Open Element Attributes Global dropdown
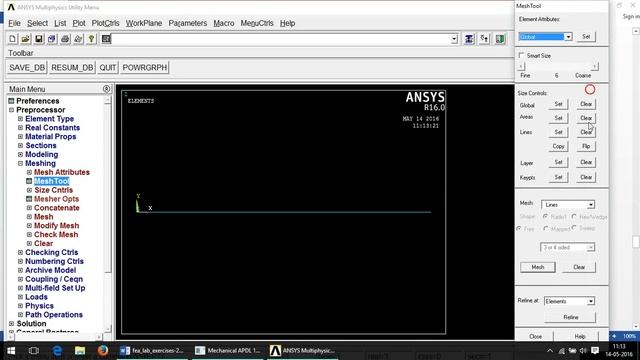 pos(568,37)
